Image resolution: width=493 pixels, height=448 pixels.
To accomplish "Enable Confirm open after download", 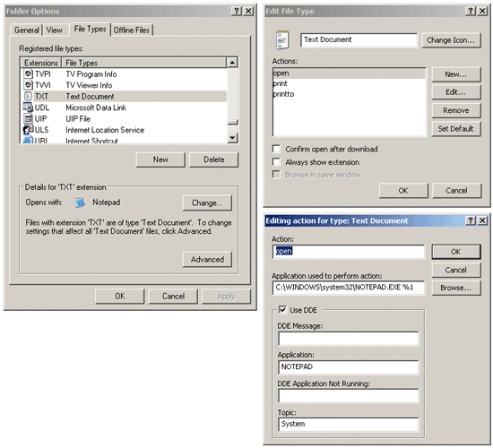I will coord(276,149).
